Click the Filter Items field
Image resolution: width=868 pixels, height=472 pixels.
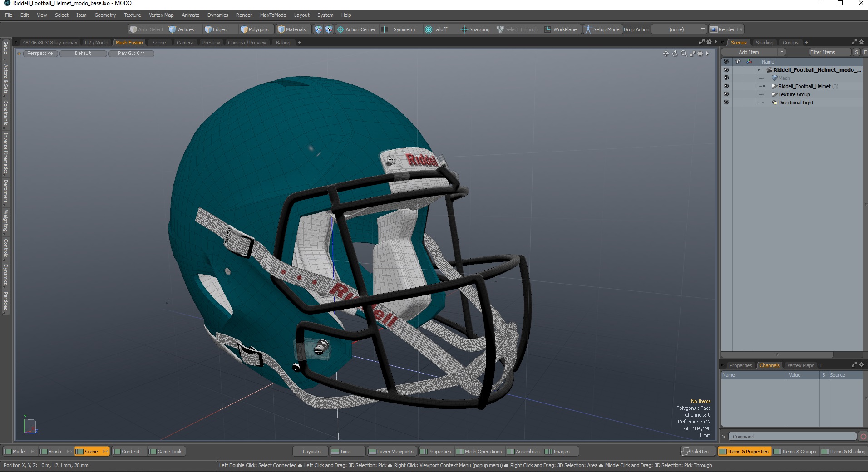click(x=829, y=52)
